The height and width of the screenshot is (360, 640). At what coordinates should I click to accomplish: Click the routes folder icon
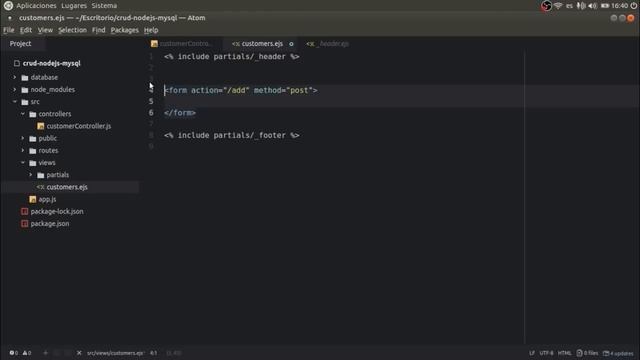coord(33,151)
